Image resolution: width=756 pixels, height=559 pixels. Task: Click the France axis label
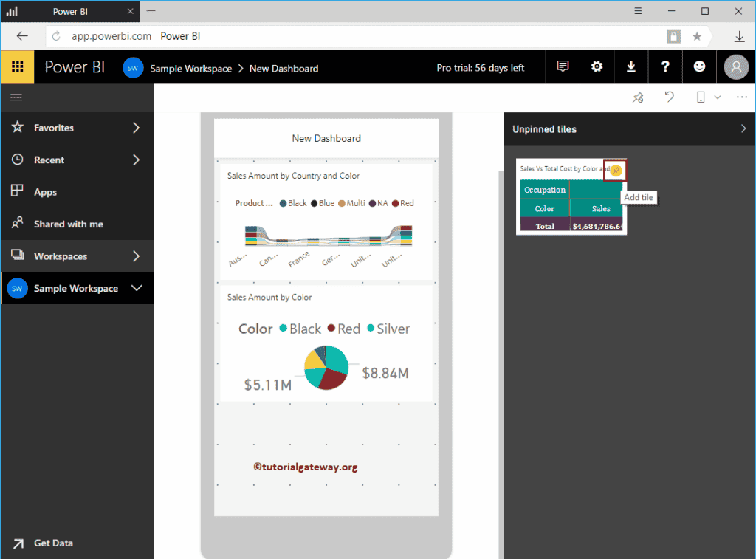pyautogui.click(x=299, y=259)
